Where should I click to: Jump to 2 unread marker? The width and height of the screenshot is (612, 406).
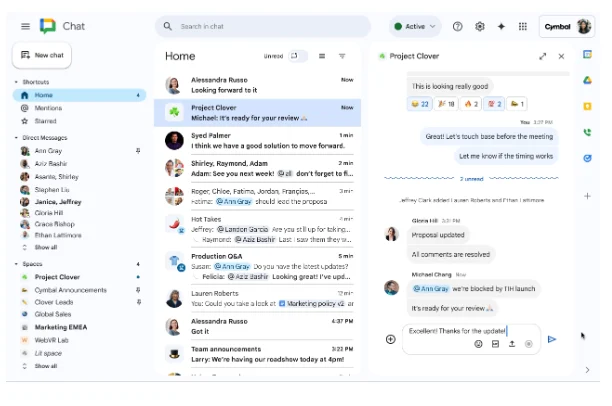pyautogui.click(x=471, y=179)
